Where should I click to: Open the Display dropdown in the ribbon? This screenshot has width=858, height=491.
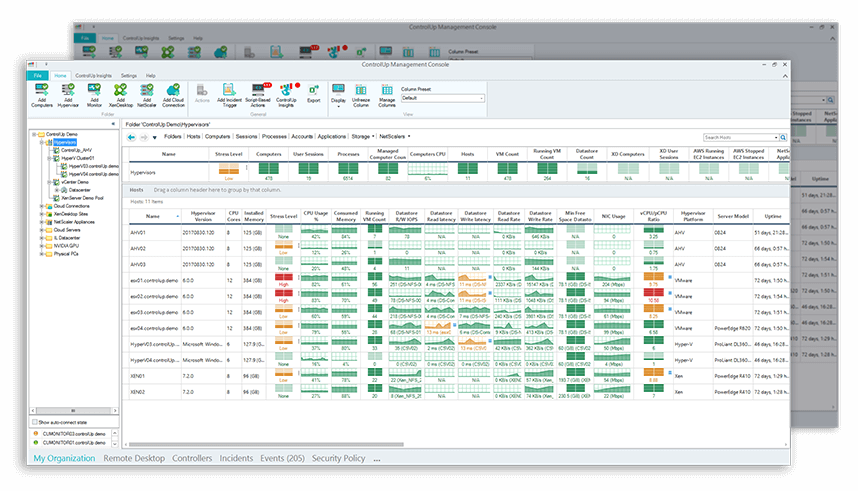coord(338,95)
